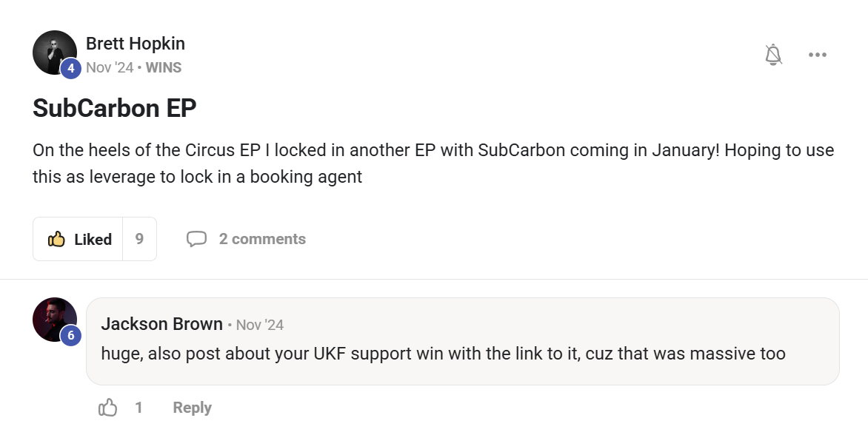Screen dimensions: 868x435
Task: Open the SubCarbon EP post title
Action: click(115, 108)
